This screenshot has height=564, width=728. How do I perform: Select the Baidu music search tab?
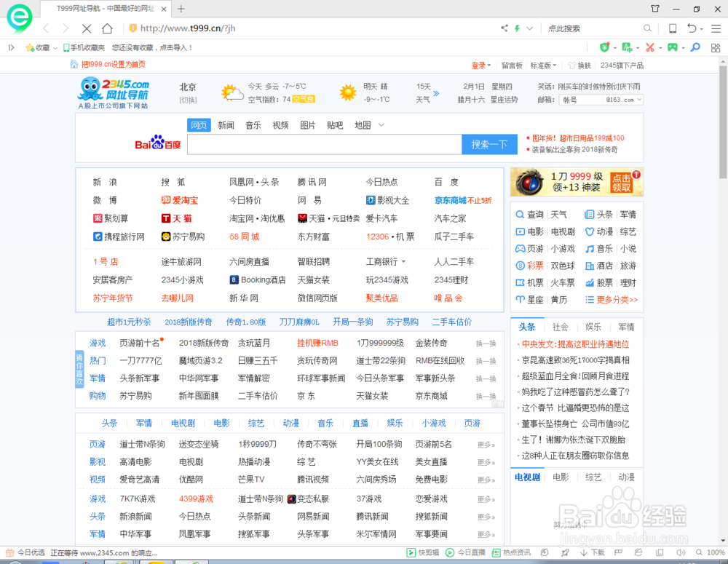tap(253, 125)
